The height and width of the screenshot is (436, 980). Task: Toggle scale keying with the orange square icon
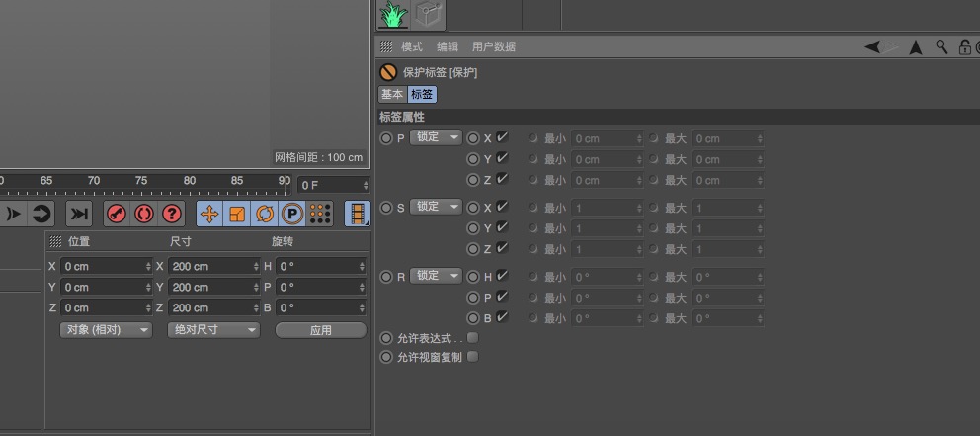237,214
